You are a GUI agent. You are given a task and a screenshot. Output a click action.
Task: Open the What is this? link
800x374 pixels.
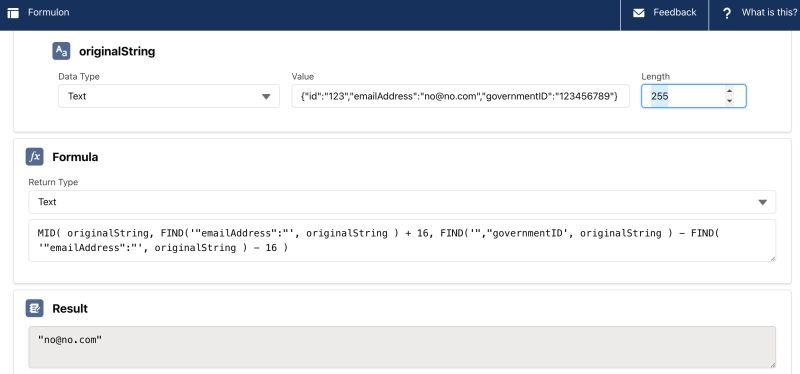coord(755,13)
